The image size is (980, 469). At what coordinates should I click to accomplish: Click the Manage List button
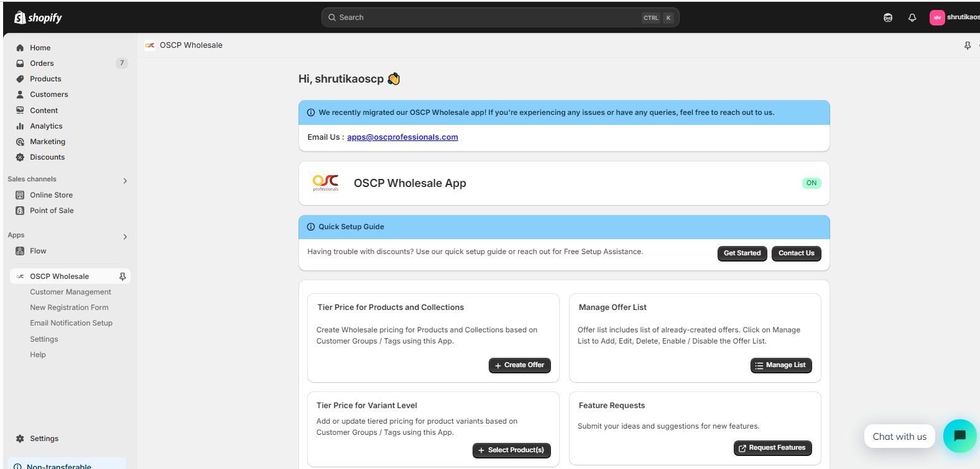(781, 365)
